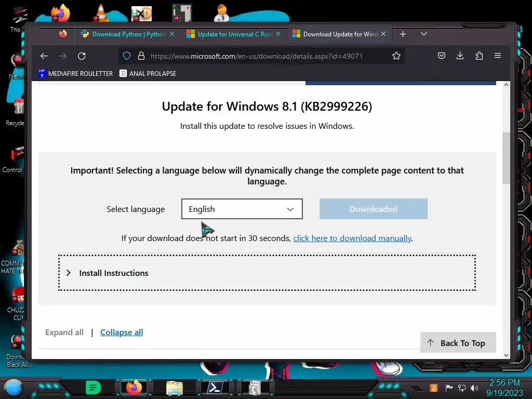Close the Universal C Runtime tab
Image resolution: width=532 pixels, height=399 pixels.
coord(278,34)
